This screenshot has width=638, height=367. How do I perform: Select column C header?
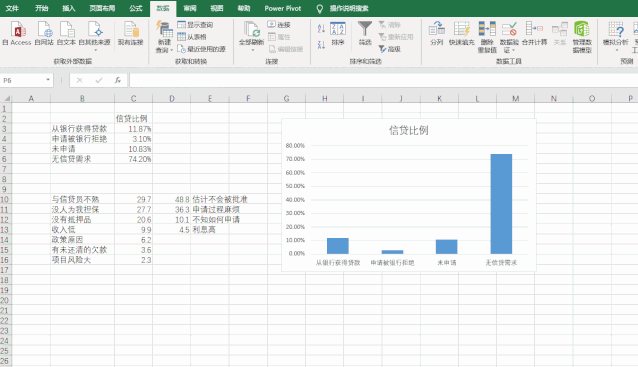(x=133, y=98)
